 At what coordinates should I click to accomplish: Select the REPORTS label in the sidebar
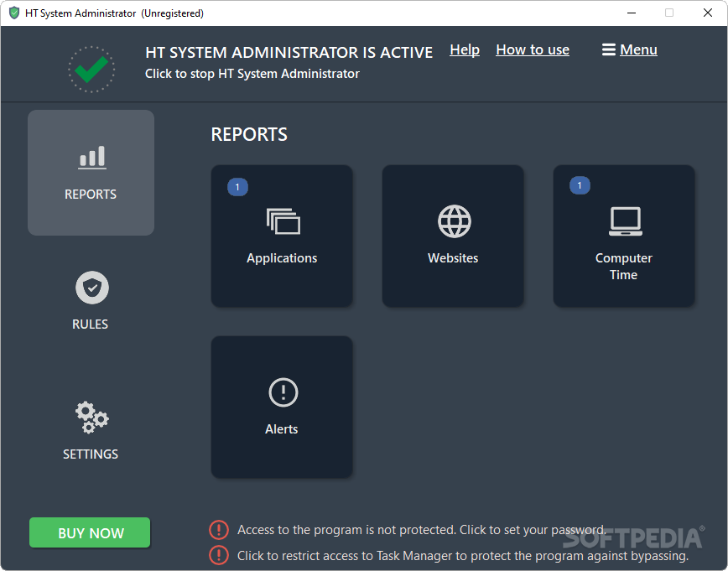click(91, 194)
